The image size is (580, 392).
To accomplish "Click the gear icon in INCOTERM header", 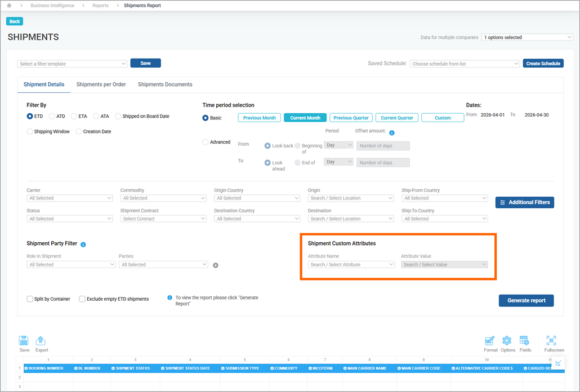I will (x=310, y=368).
